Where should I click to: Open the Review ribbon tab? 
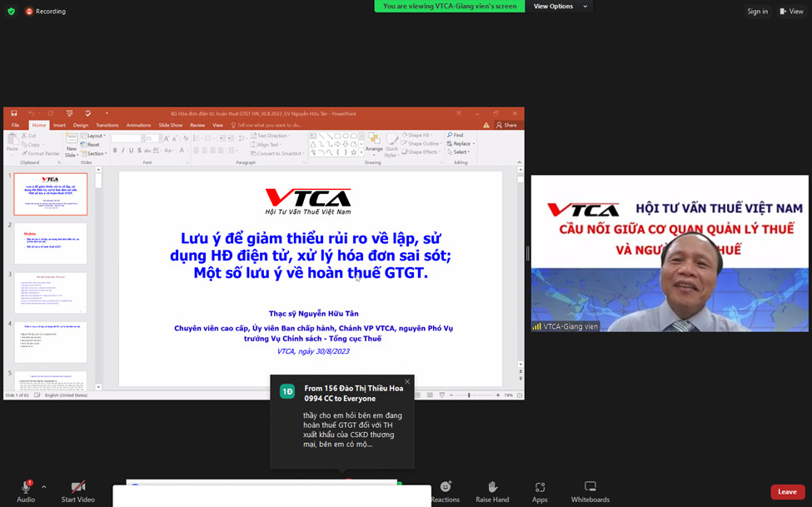tap(197, 125)
